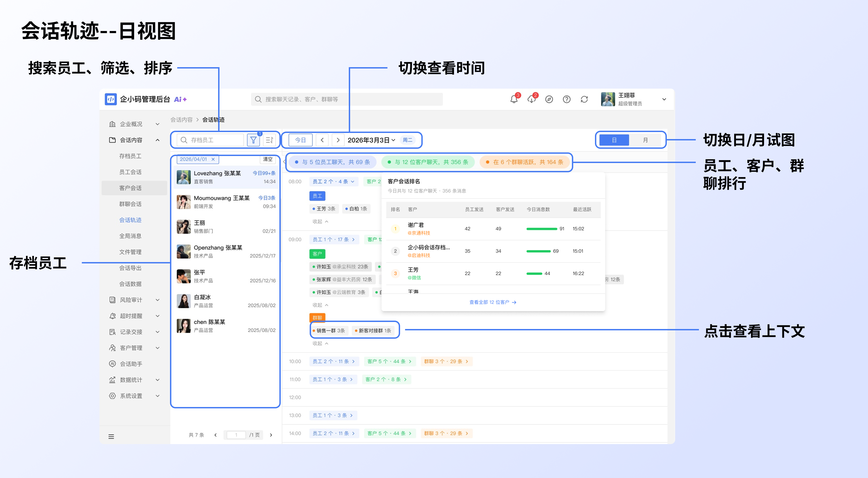Viewport: 868px width, 478px height.
Task: Click 谢广君 message count progress bar
Action: (542, 229)
